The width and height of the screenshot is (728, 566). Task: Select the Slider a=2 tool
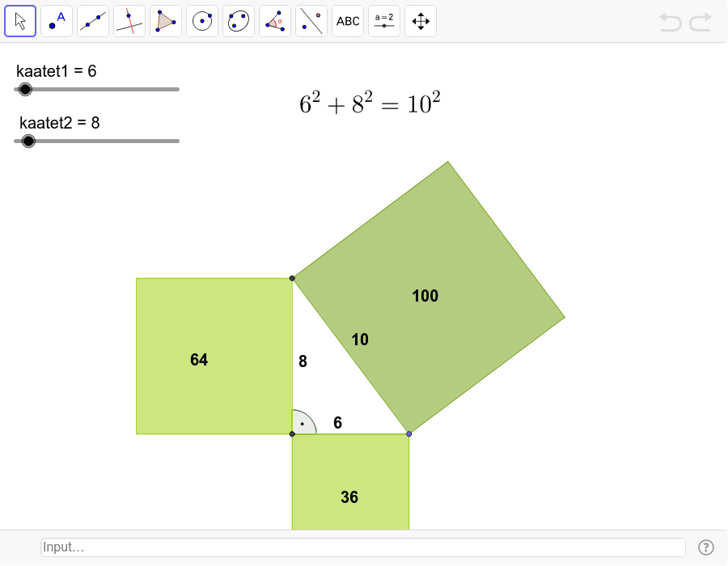coord(384,21)
